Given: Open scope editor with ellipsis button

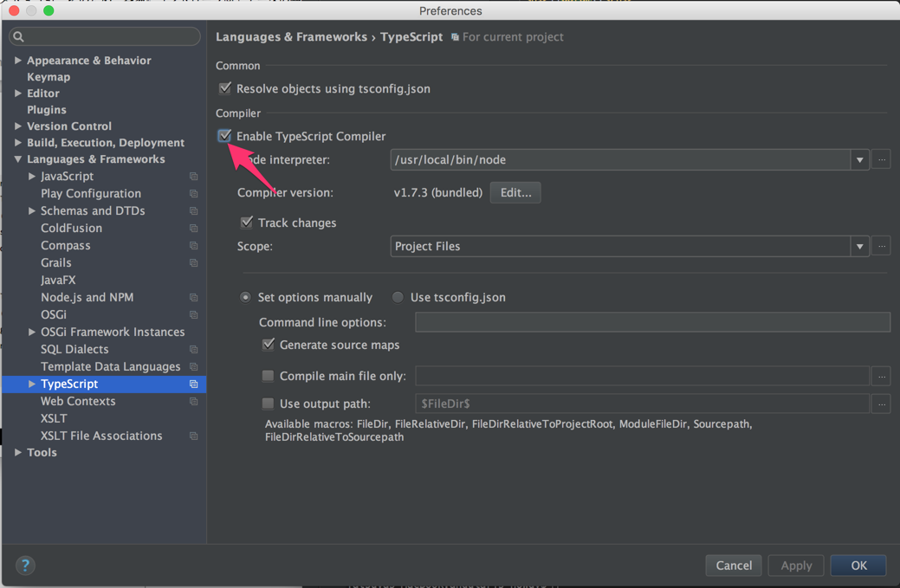Looking at the screenshot, I should [x=882, y=246].
